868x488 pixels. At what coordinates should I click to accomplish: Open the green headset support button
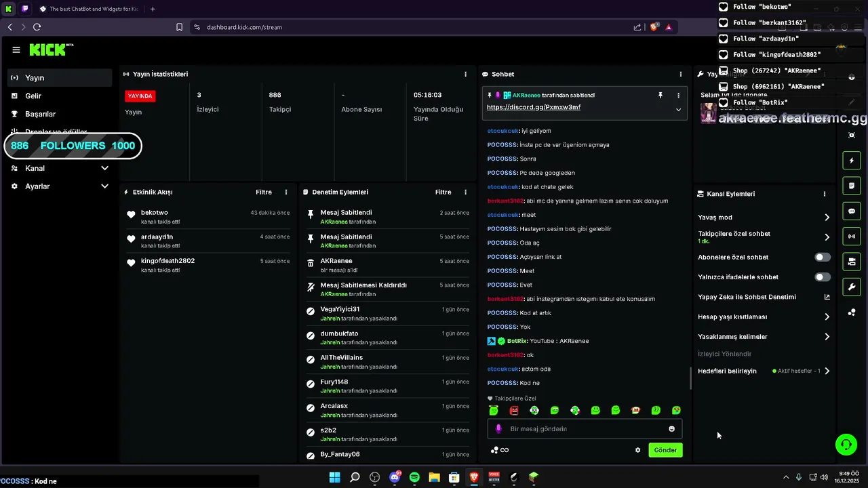(x=846, y=445)
